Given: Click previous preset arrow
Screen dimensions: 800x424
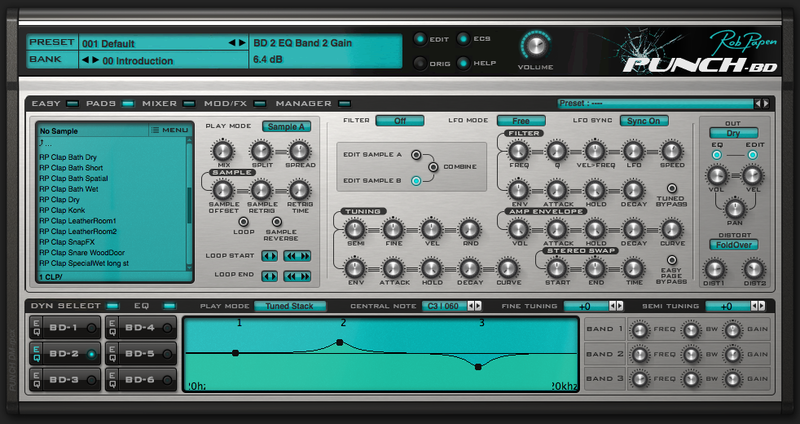Looking at the screenshot, I should [233, 43].
